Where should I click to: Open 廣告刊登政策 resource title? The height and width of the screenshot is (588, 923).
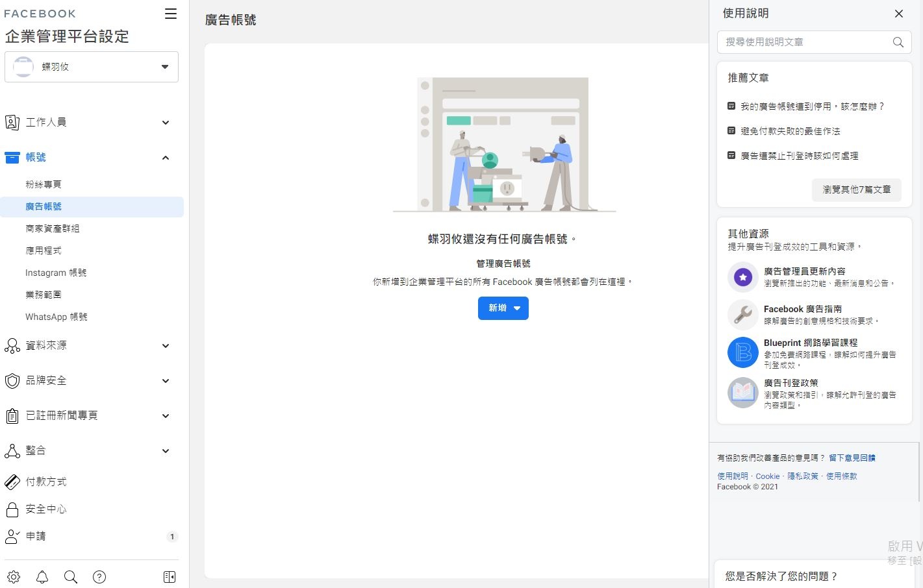(x=791, y=383)
